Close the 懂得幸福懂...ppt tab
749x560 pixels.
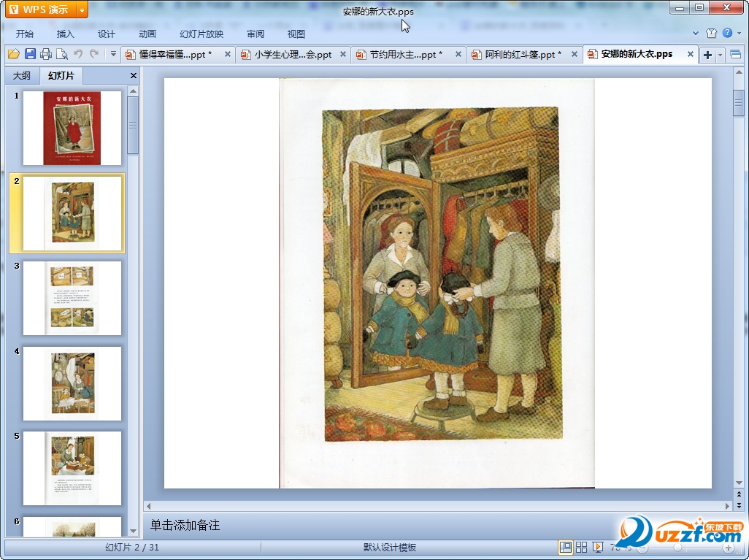point(227,55)
